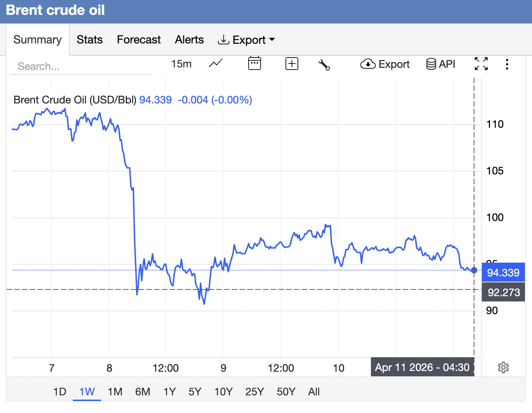The width and height of the screenshot is (532, 413).
Task: Change the 15m interval selector
Action: [181, 64]
